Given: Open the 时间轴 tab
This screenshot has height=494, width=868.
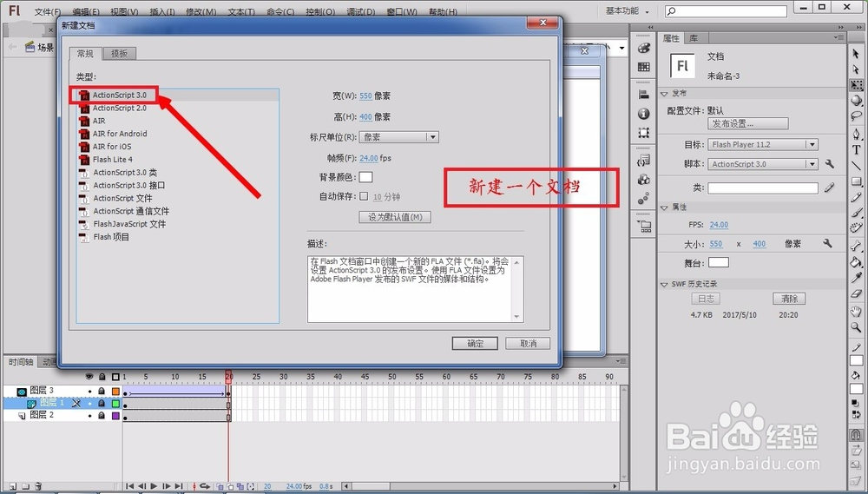Looking at the screenshot, I should click(x=21, y=362).
